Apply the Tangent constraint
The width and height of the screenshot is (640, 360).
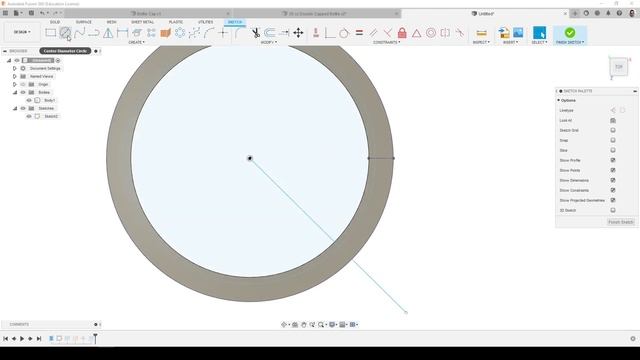coord(344,33)
